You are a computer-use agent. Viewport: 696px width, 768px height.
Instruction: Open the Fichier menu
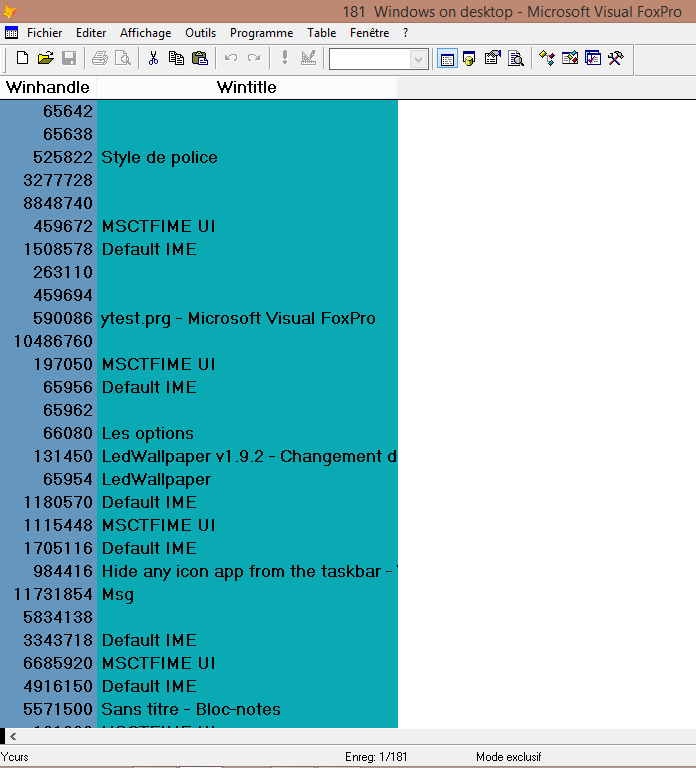click(x=44, y=33)
